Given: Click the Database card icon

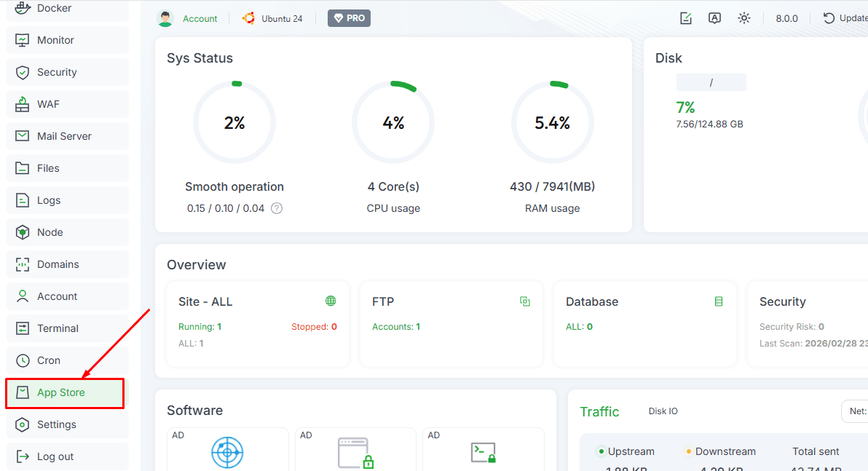Looking at the screenshot, I should point(718,301).
